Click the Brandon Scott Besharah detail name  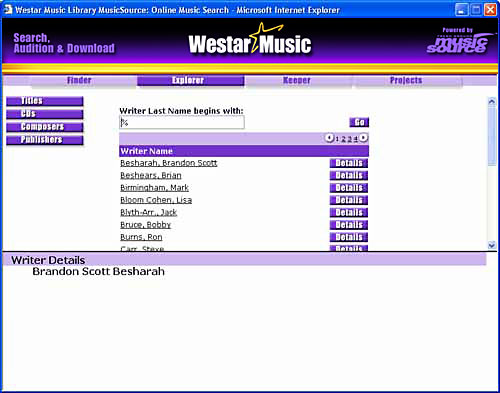point(98,271)
